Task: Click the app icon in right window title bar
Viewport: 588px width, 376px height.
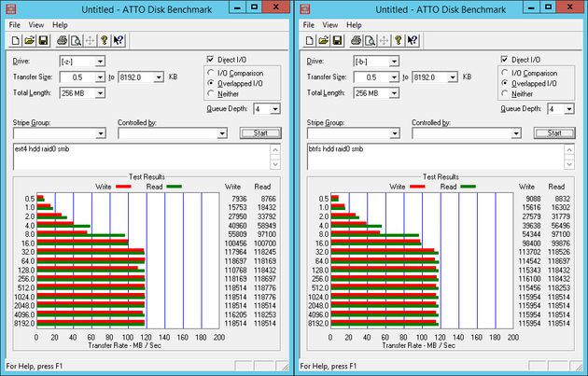Action: click(x=305, y=8)
